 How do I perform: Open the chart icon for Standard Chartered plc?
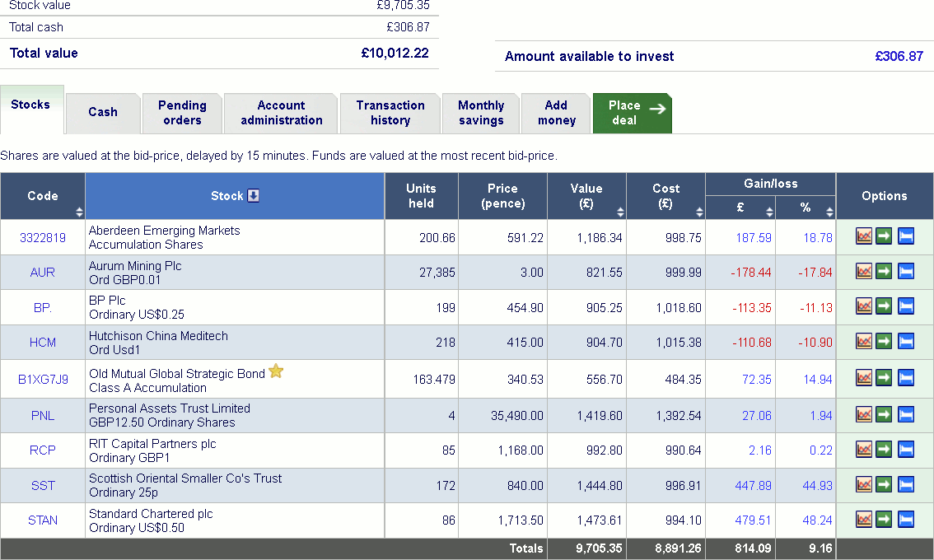pos(864,520)
